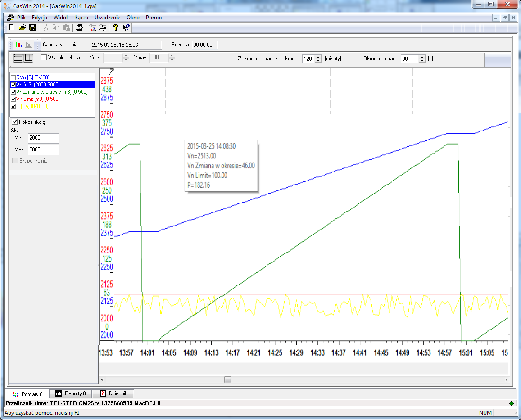The image size is (521, 420).
Task: Enable the Wspólna skala checkbox
Action: [44, 58]
